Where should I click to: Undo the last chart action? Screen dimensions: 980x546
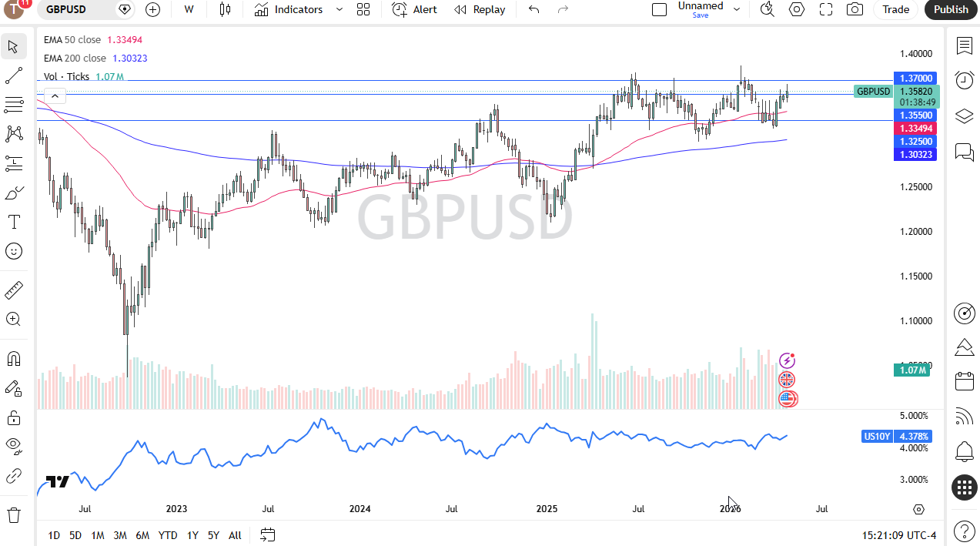coord(533,9)
